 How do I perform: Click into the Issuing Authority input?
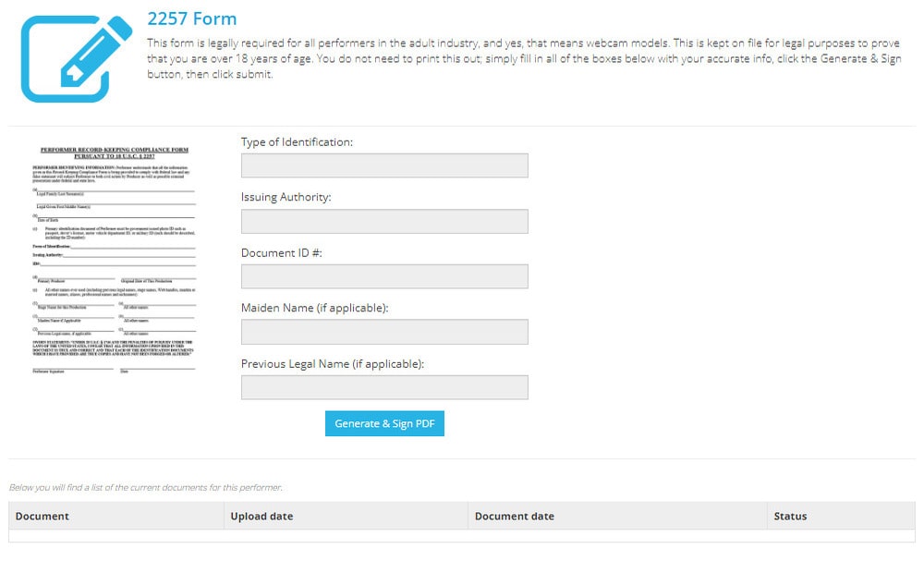(384, 221)
